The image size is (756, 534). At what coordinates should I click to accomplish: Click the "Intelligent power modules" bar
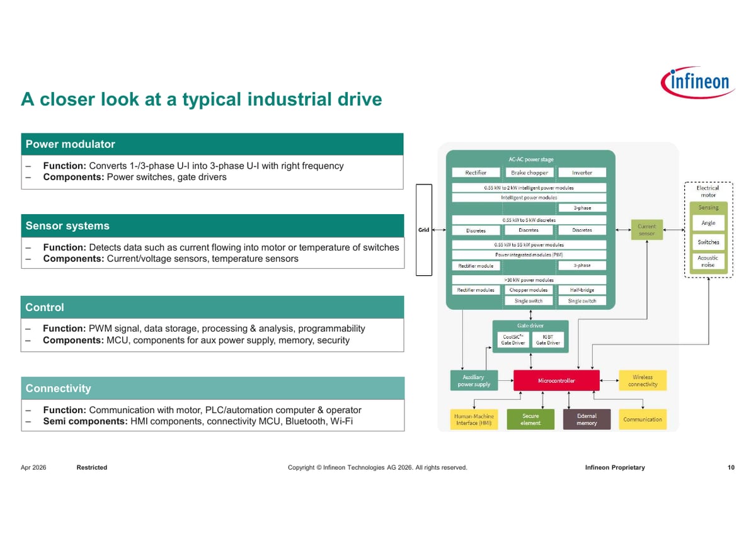click(529, 198)
